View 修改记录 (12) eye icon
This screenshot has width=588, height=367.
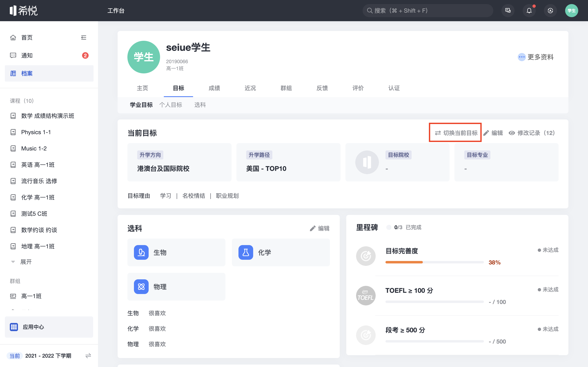pos(512,133)
